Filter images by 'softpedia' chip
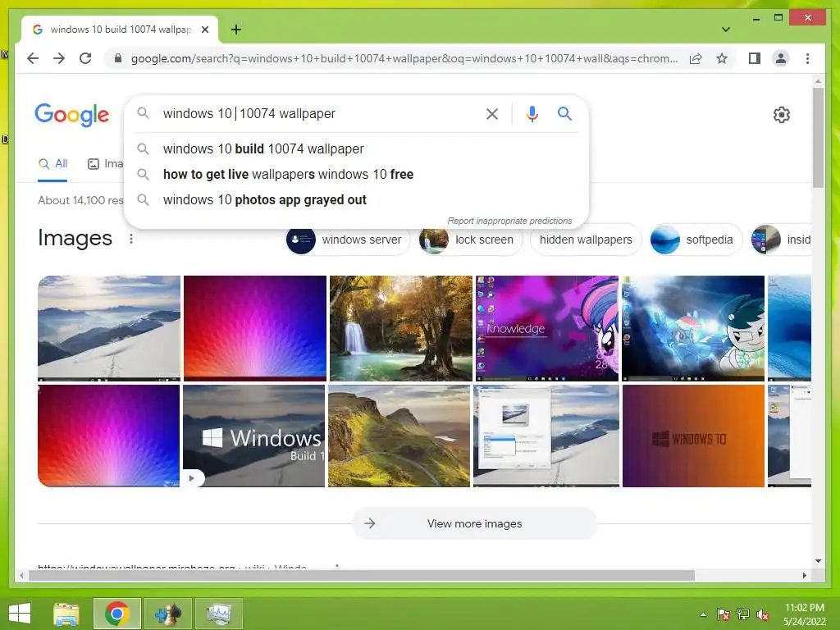The width and height of the screenshot is (840, 630). point(695,240)
